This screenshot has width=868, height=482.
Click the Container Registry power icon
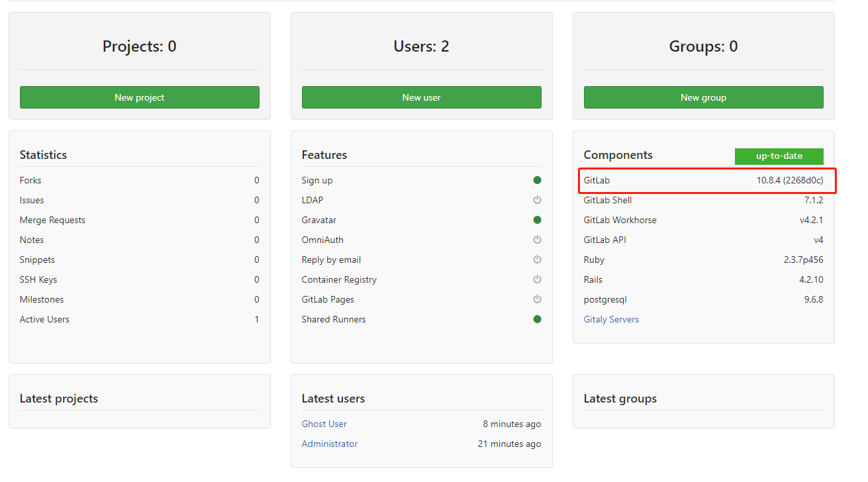[x=537, y=279]
